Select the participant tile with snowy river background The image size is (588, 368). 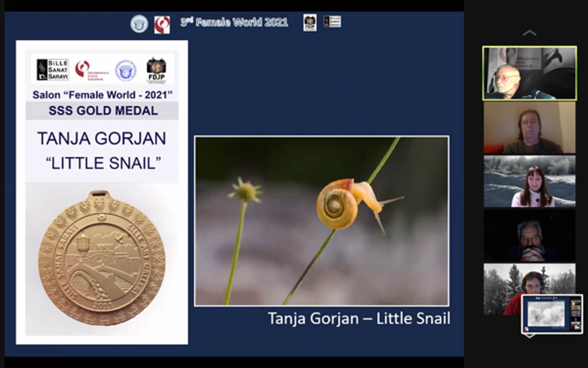(529, 181)
